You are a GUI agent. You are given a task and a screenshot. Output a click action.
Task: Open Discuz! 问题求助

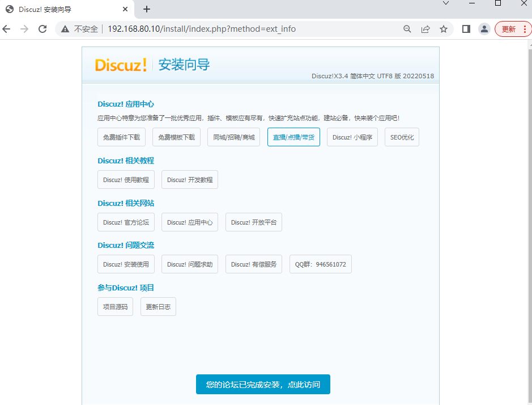point(190,264)
